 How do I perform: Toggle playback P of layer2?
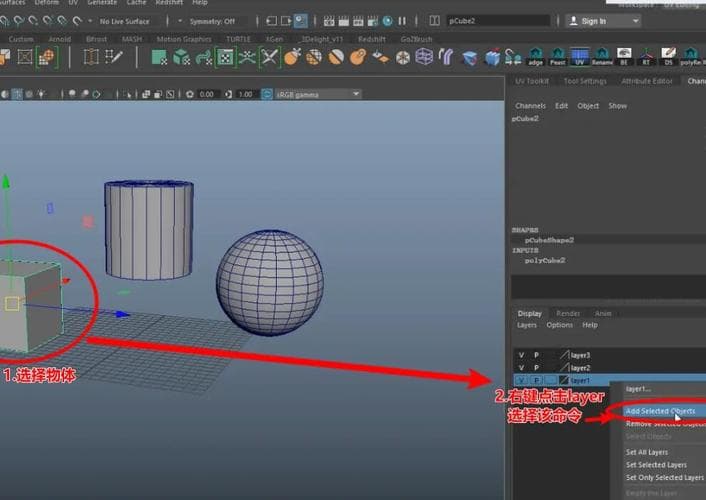(x=536, y=368)
